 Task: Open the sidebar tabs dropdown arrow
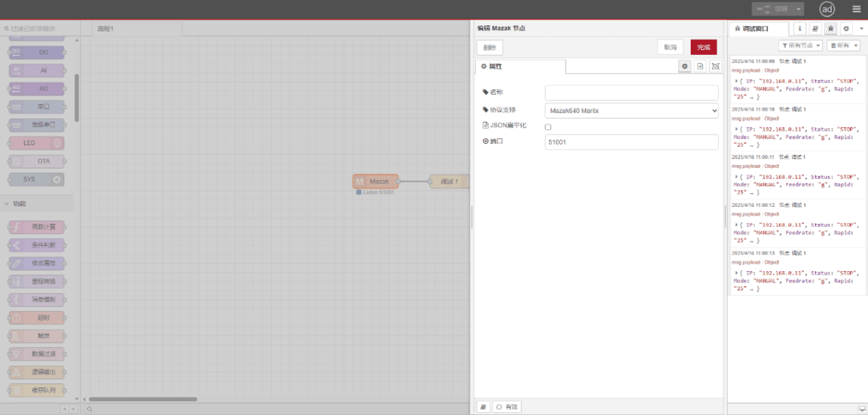pyautogui.click(x=861, y=28)
